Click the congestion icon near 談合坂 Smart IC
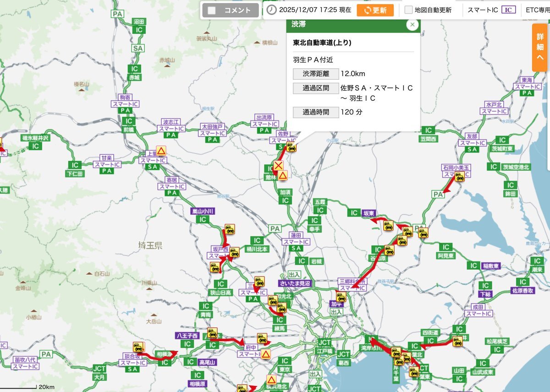The image size is (550, 392). coord(138,347)
